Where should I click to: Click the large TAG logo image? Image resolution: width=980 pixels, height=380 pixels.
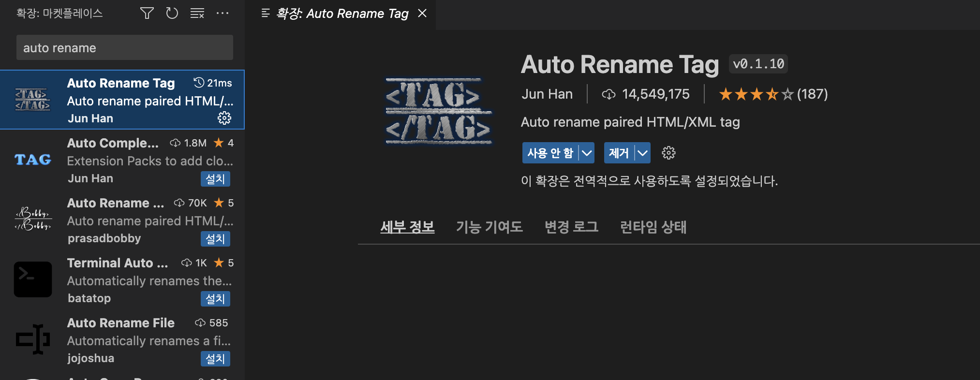point(438,112)
